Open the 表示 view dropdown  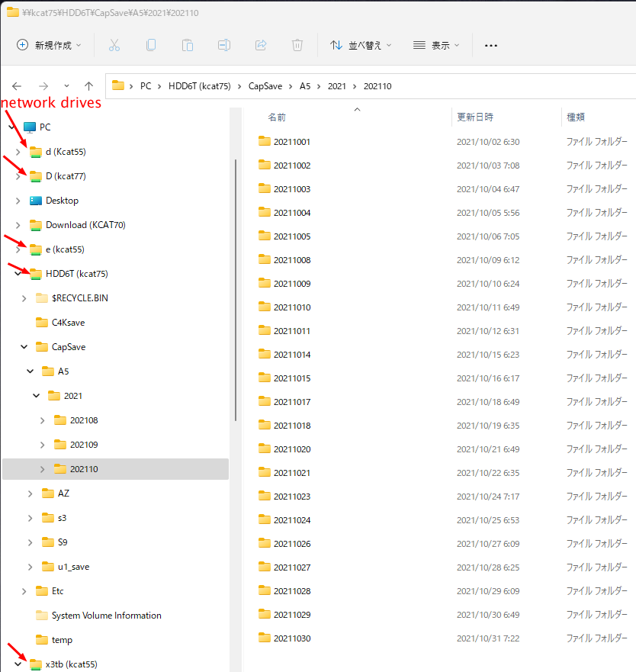click(x=436, y=45)
